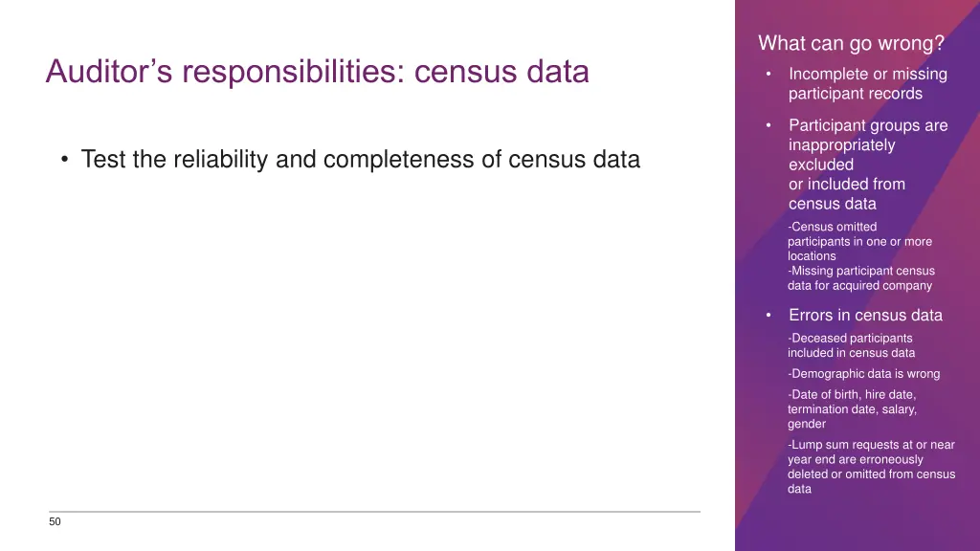
Task: Click the "Participant groups are inappropriately excluded" bullet
Action: 867,144
